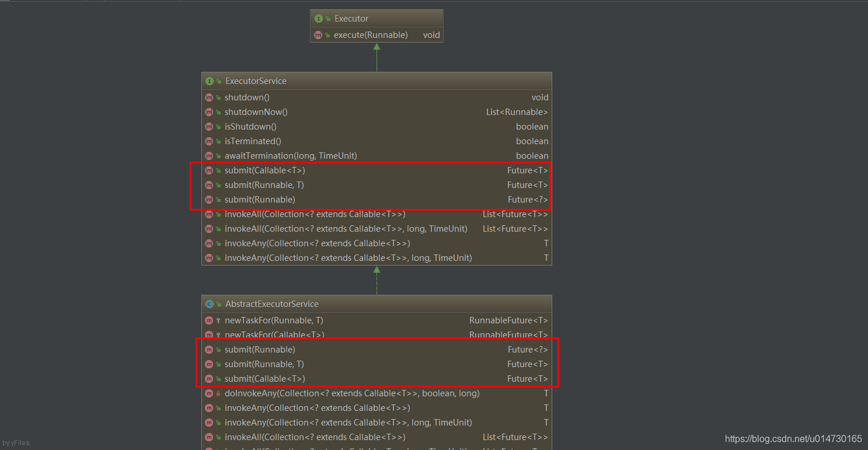Select dashed edge from AbstractExecutorService to ExecutorService
This screenshot has width=868, height=450.
click(377, 281)
